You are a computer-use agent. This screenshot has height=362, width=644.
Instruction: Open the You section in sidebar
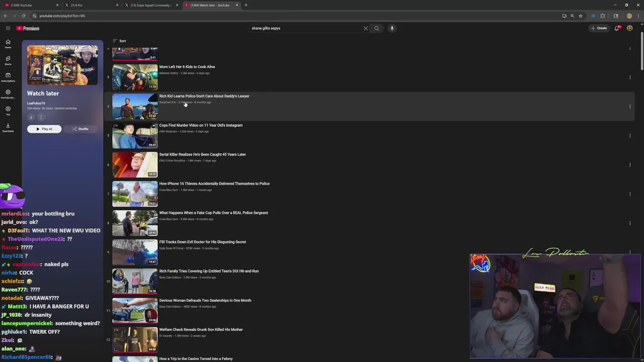click(8, 111)
